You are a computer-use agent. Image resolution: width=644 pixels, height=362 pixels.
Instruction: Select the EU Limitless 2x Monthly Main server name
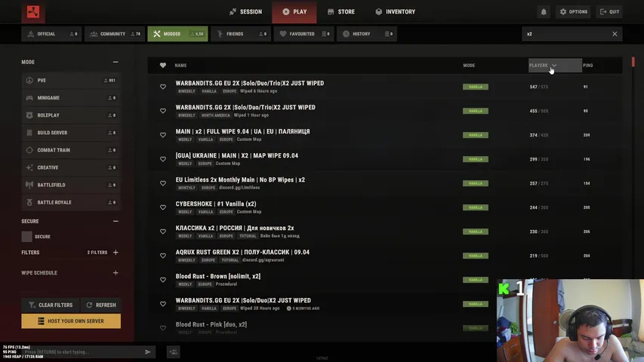click(x=240, y=179)
